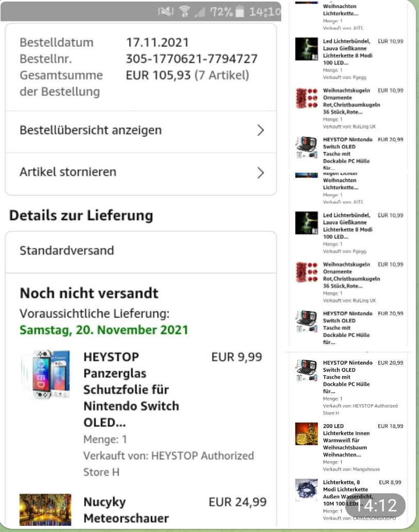Open the 200 LED Lichterkette product image

coord(306,434)
